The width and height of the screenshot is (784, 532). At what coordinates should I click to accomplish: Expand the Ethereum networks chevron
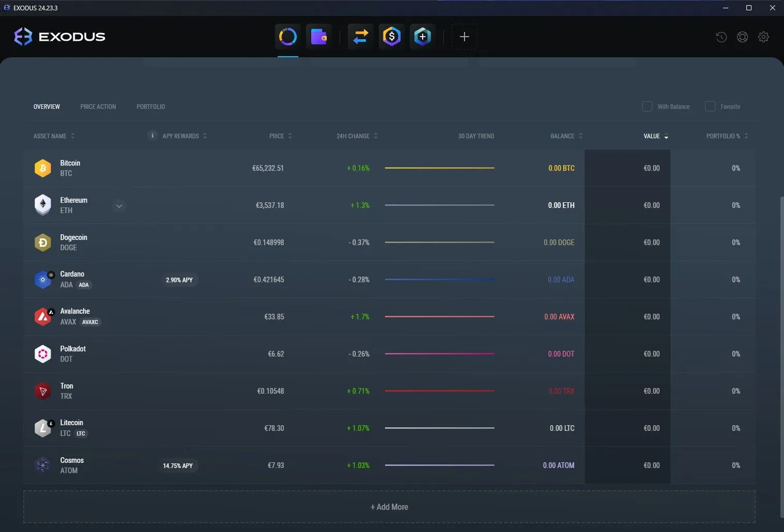119,206
